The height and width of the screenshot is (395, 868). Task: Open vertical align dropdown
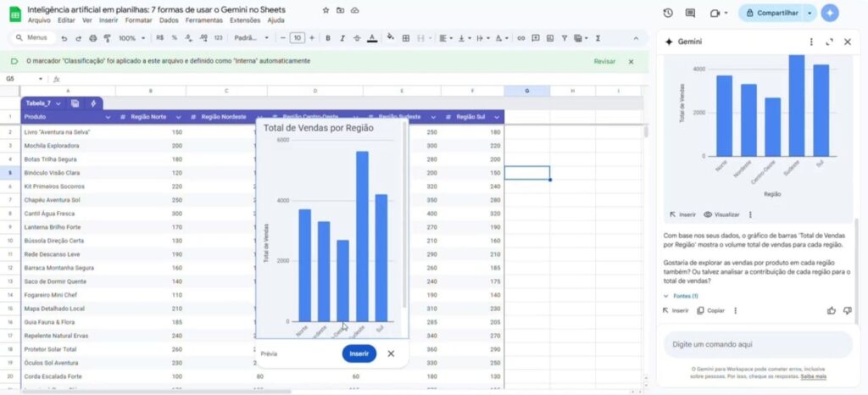(x=464, y=38)
